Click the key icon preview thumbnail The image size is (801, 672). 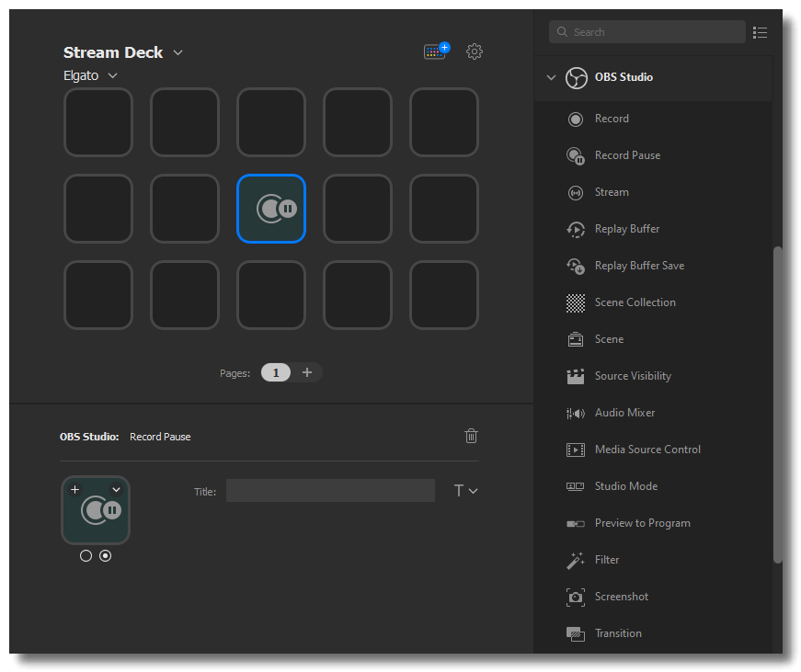(96, 510)
